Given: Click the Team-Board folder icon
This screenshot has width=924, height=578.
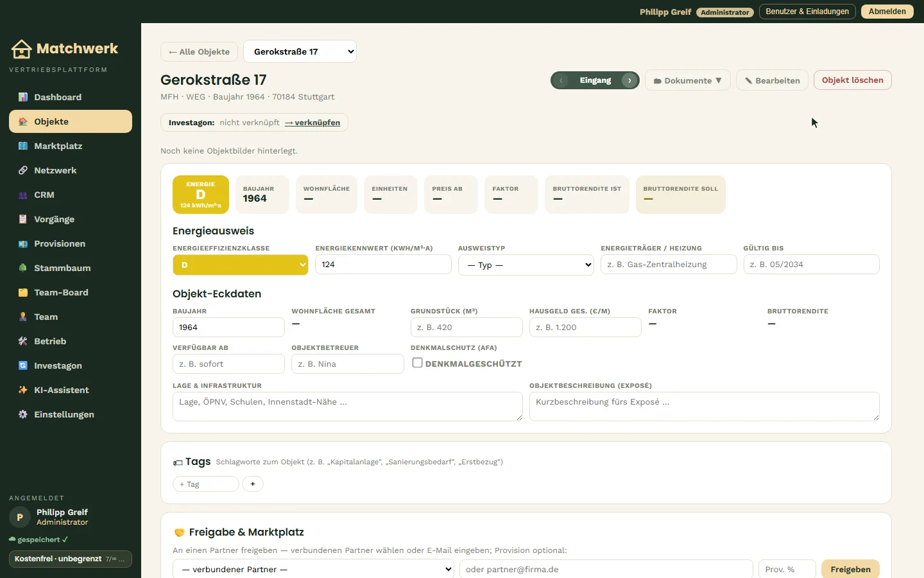Looking at the screenshot, I should pos(23,292).
